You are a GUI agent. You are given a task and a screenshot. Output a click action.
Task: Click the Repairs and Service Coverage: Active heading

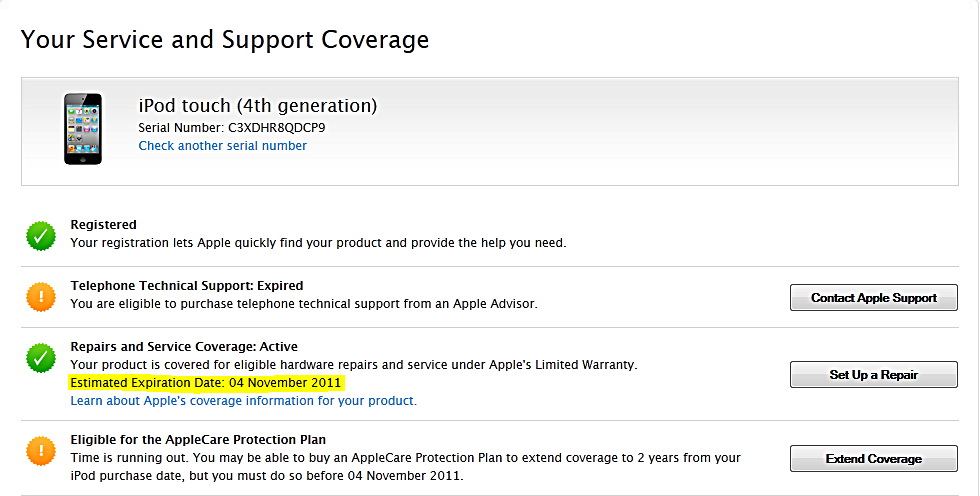[184, 347]
